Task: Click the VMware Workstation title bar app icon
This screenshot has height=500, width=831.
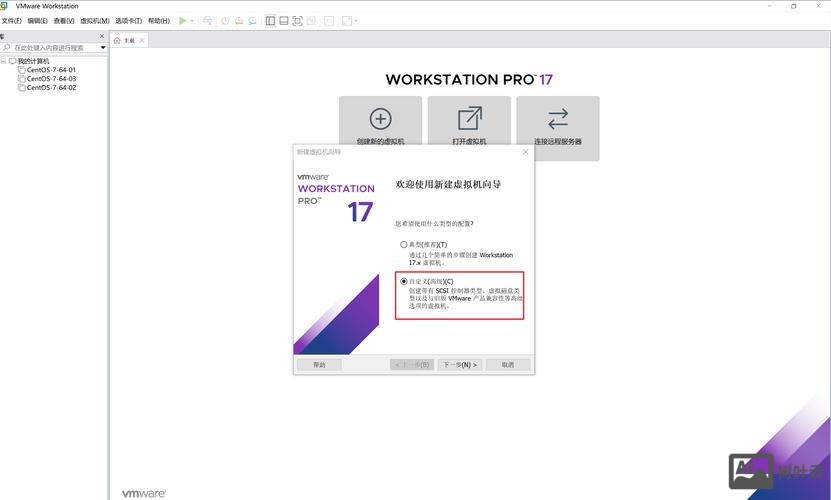Action: click(4, 6)
